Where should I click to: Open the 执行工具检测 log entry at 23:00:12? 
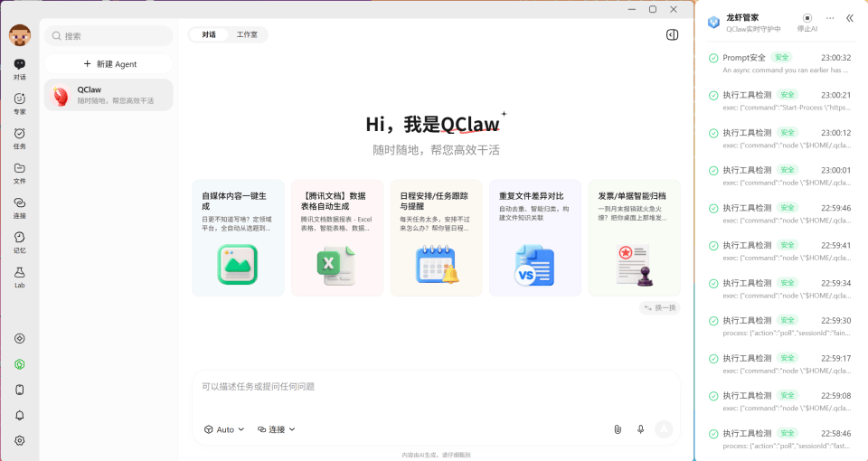781,139
